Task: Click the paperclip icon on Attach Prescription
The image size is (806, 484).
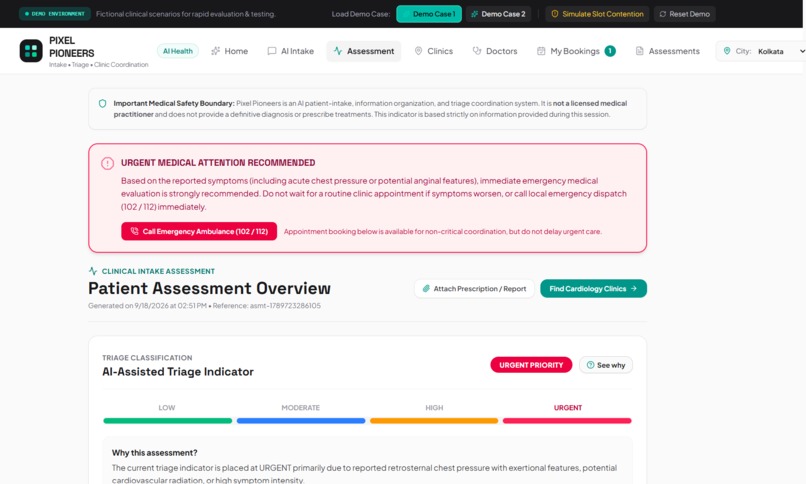Action: (426, 289)
